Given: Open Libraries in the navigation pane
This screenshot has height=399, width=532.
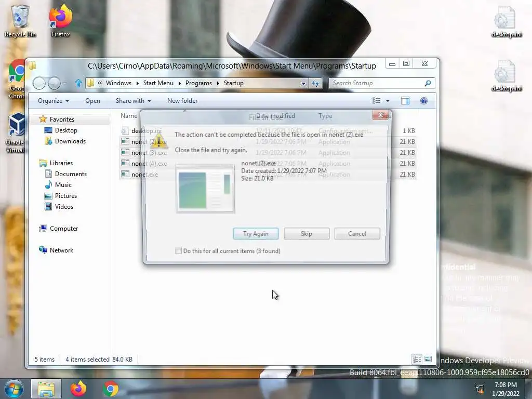Looking at the screenshot, I should (61, 163).
